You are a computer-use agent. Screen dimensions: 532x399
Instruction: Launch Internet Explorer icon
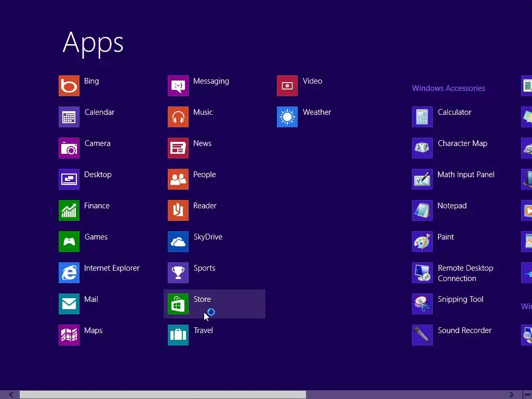coord(69,273)
